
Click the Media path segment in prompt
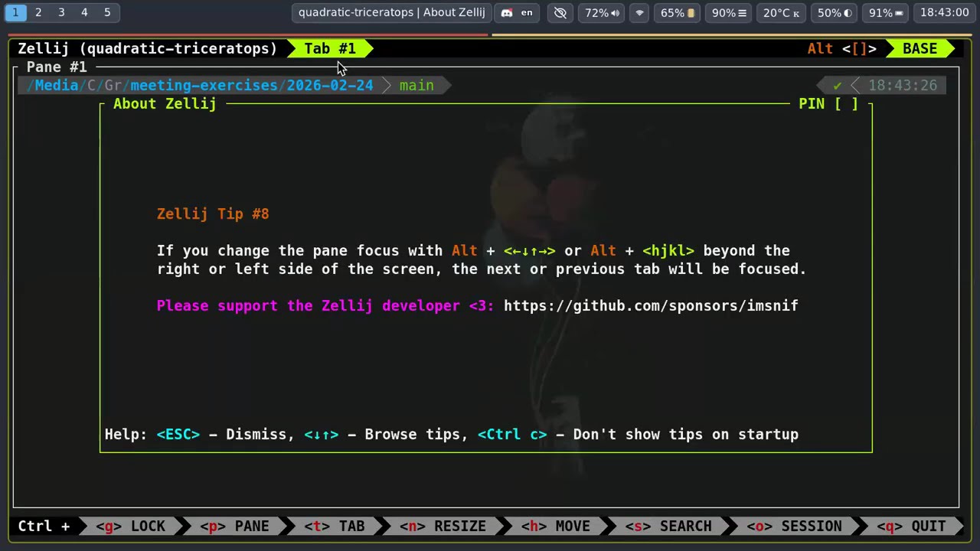56,85
